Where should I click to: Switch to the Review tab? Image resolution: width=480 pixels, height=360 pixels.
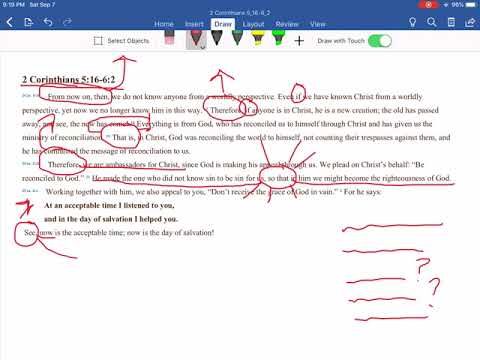[x=287, y=24]
